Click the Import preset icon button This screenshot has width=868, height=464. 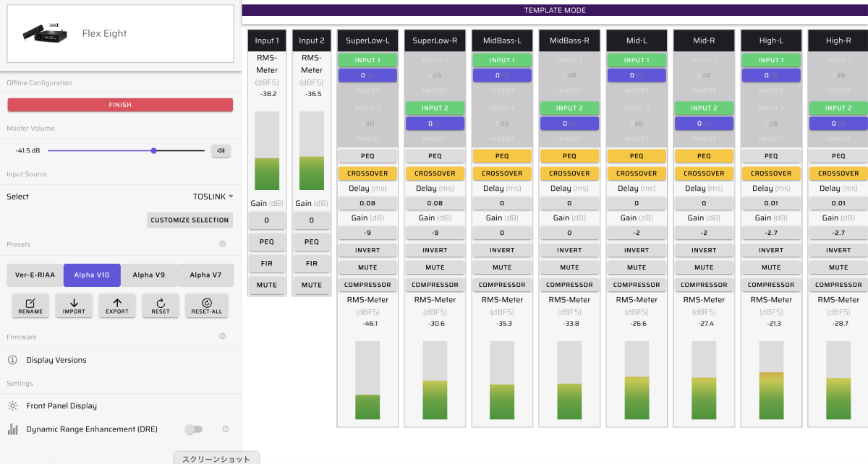pos(74,306)
